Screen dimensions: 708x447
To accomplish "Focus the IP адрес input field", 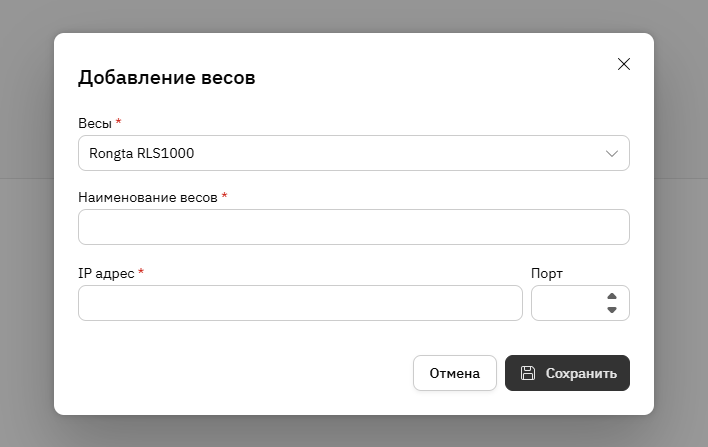I will (300, 303).
